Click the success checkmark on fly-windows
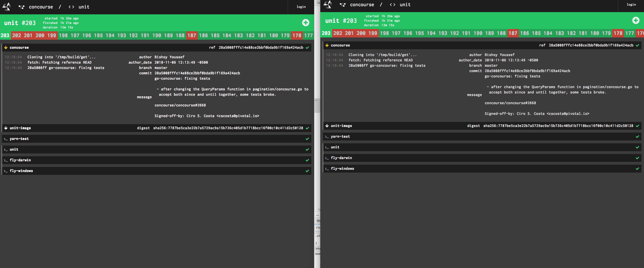 pos(307,171)
